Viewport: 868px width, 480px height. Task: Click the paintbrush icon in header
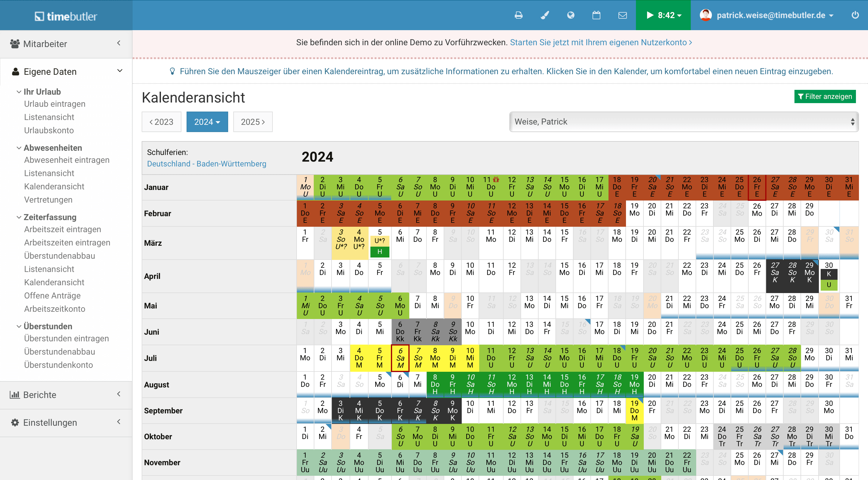point(545,15)
